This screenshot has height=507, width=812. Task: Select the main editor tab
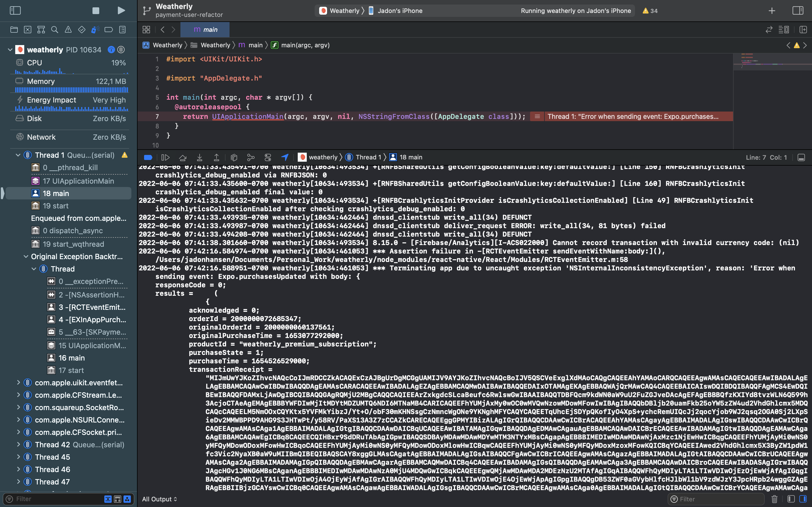point(205,30)
